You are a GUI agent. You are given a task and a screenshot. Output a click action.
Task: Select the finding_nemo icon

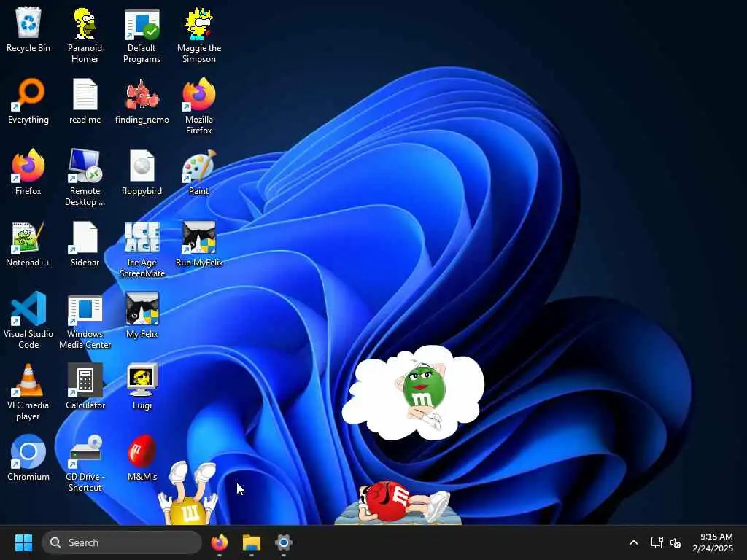(142, 101)
